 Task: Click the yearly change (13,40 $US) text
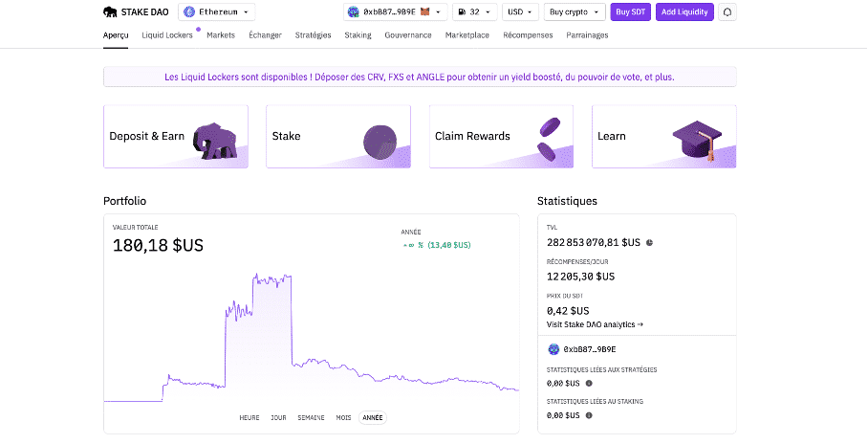coord(449,245)
